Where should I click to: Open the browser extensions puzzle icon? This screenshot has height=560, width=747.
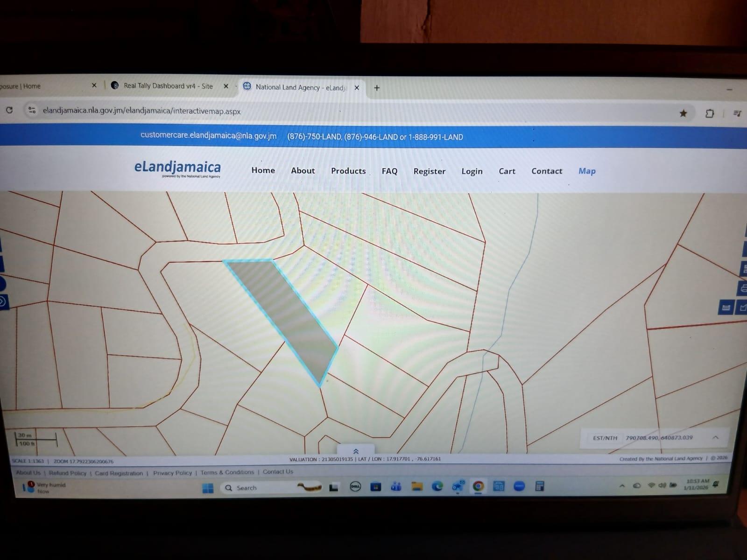[709, 113]
